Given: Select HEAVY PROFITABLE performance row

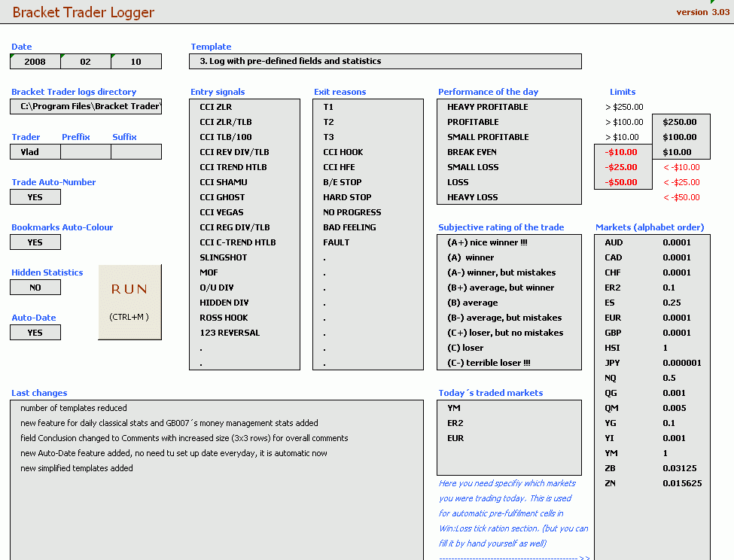Looking at the screenshot, I should (510, 107).
